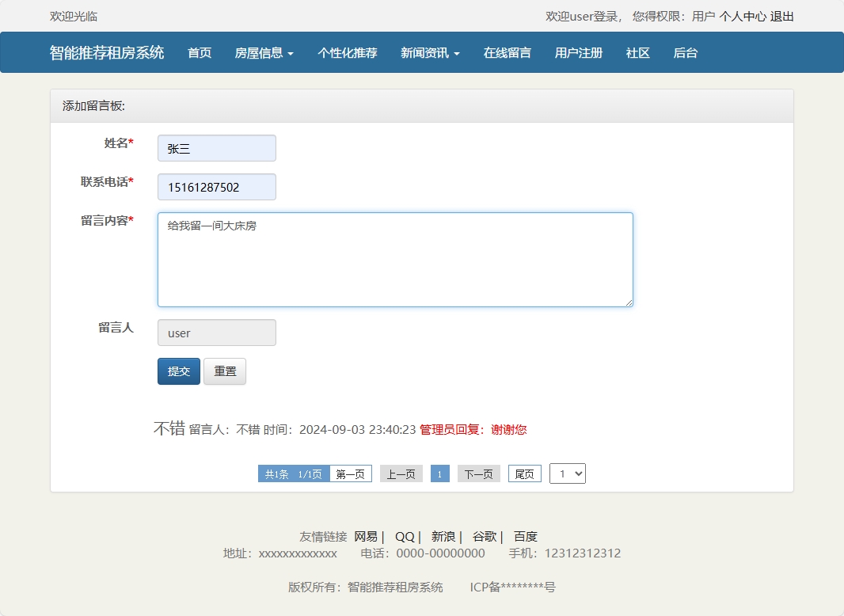Open the page number selector dropdown near pagination
The image size is (844, 616).
[567, 473]
